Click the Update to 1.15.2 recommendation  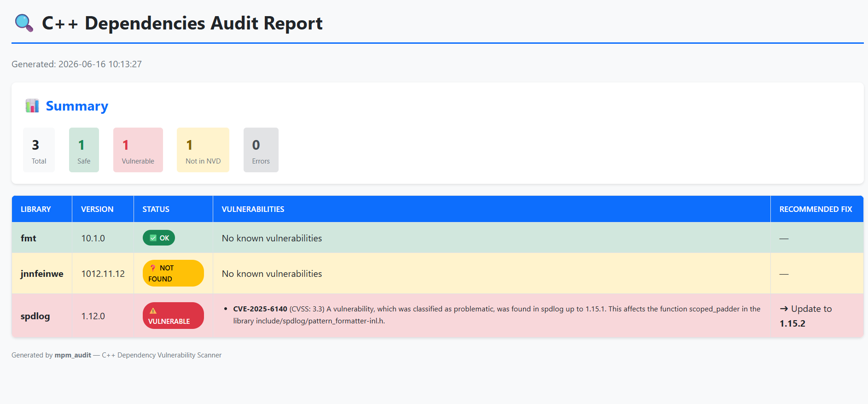[806, 316]
